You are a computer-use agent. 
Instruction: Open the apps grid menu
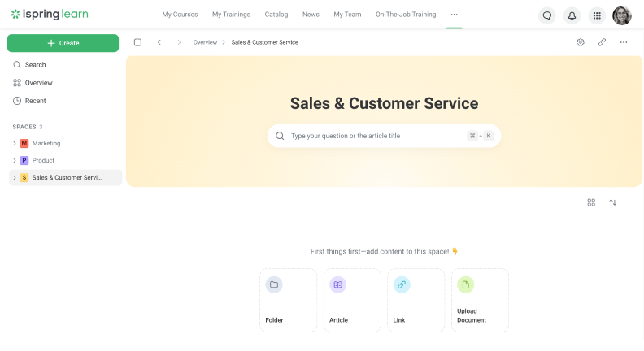596,15
